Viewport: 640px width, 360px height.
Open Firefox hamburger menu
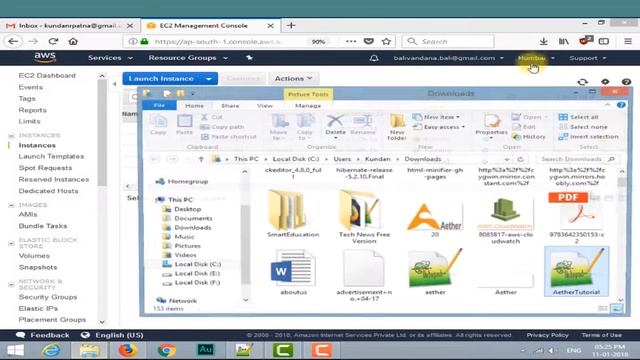(628, 41)
